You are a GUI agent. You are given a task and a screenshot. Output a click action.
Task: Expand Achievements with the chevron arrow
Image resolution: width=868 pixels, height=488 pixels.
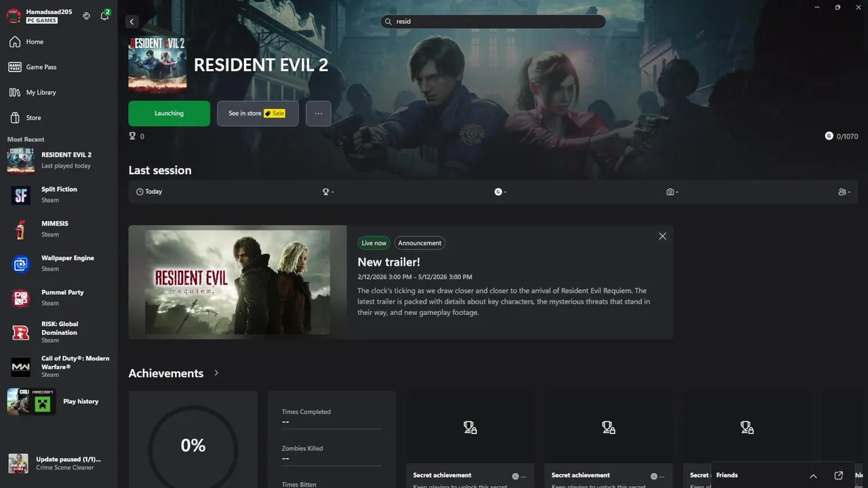216,373
